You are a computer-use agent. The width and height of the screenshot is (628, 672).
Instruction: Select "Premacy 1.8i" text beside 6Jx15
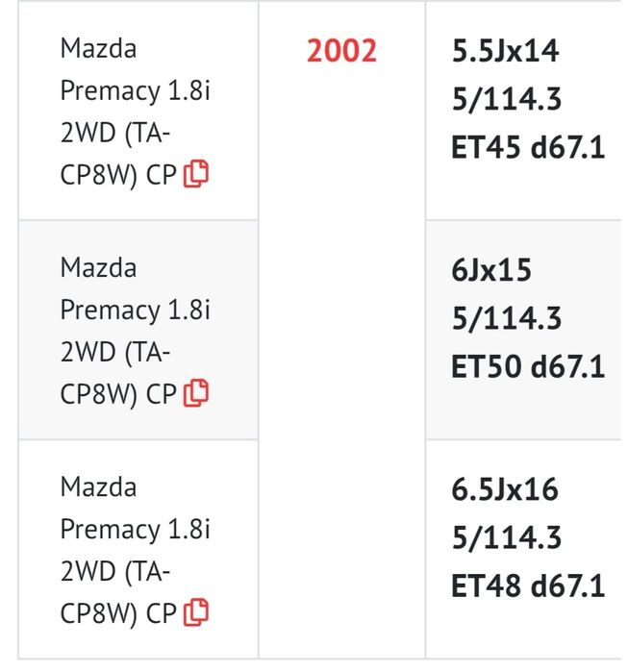pos(135,310)
